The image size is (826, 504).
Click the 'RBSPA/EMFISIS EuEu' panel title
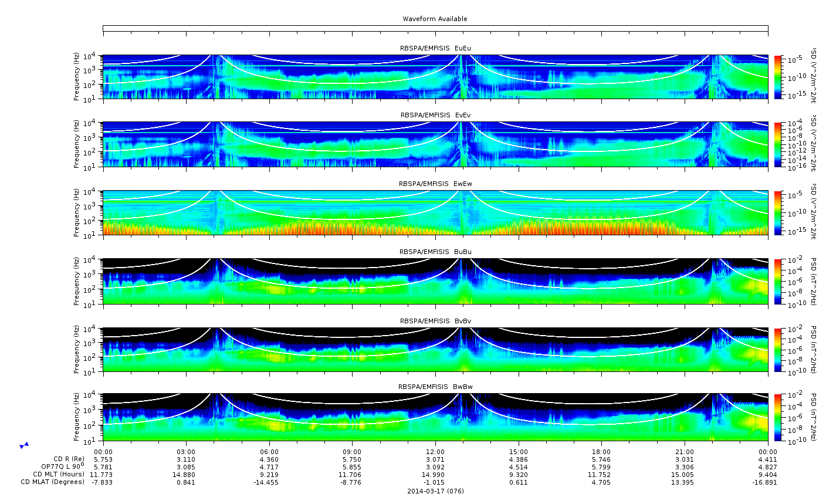tap(435, 48)
